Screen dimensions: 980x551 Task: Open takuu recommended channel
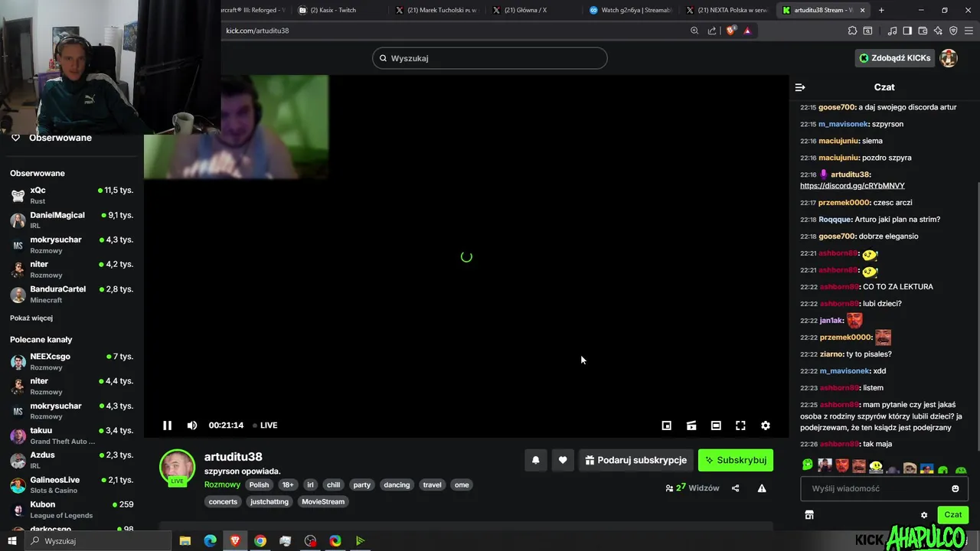pyautogui.click(x=71, y=435)
